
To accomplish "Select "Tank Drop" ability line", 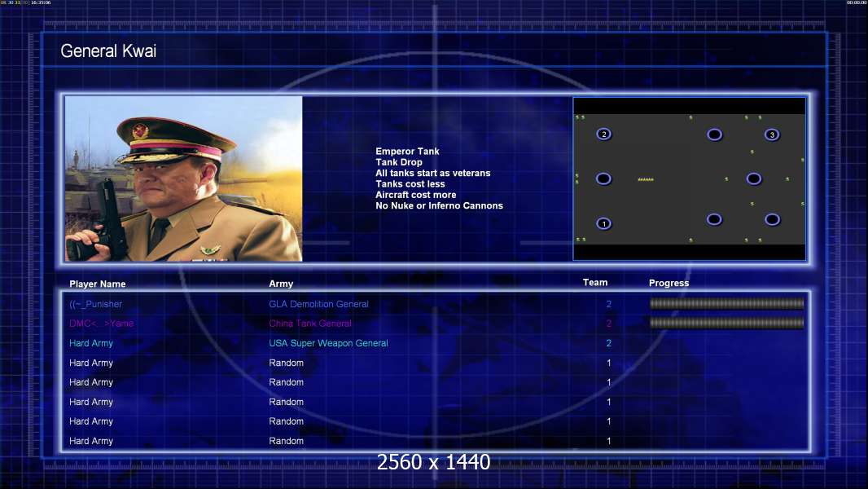I will (398, 162).
